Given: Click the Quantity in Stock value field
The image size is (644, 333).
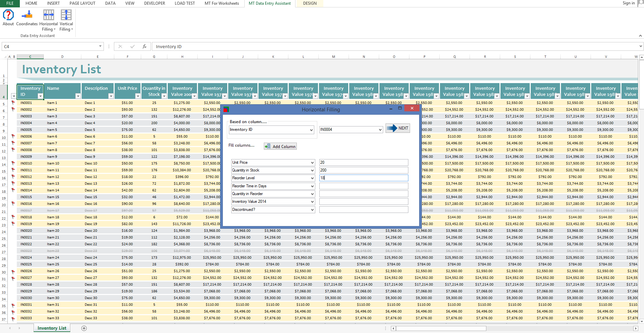Looking at the screenshot, I should 364,170.
